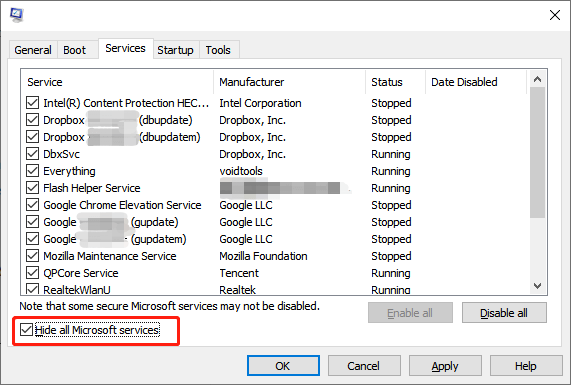This screenshot has width=571, height=385.
Task: Click Stopped status of Mozilla Maintenance Service
Action: click(391, 256)
